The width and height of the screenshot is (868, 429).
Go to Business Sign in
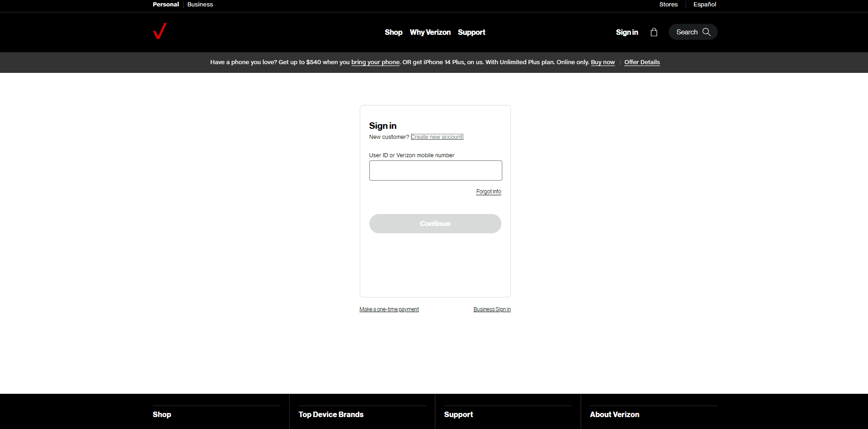(492, 309)
